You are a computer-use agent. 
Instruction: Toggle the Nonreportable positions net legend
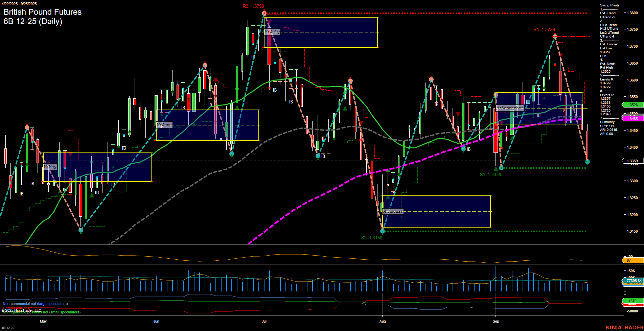point(41,312)
